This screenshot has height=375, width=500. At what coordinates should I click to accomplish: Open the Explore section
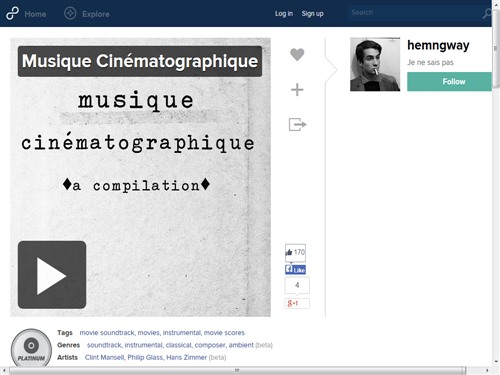[x=96, y=14]
